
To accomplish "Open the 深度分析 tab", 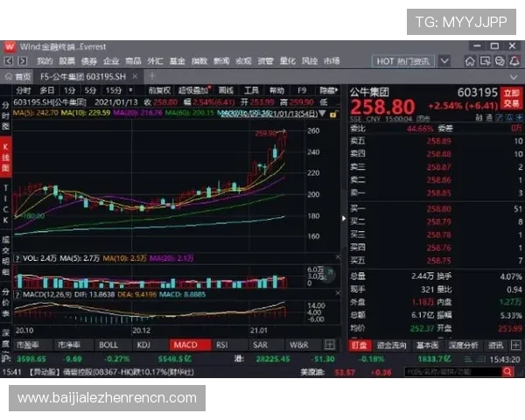I will [464, 346].
